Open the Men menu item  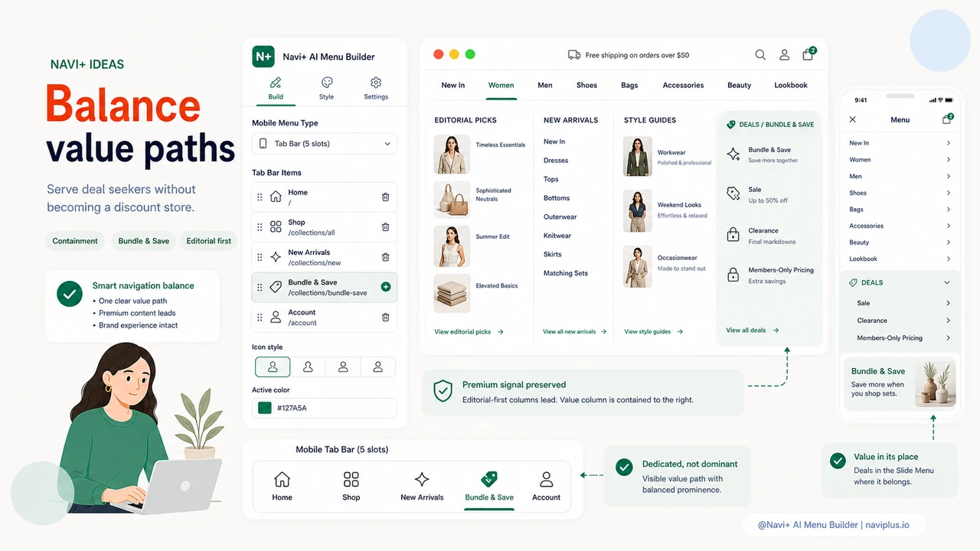545,85
